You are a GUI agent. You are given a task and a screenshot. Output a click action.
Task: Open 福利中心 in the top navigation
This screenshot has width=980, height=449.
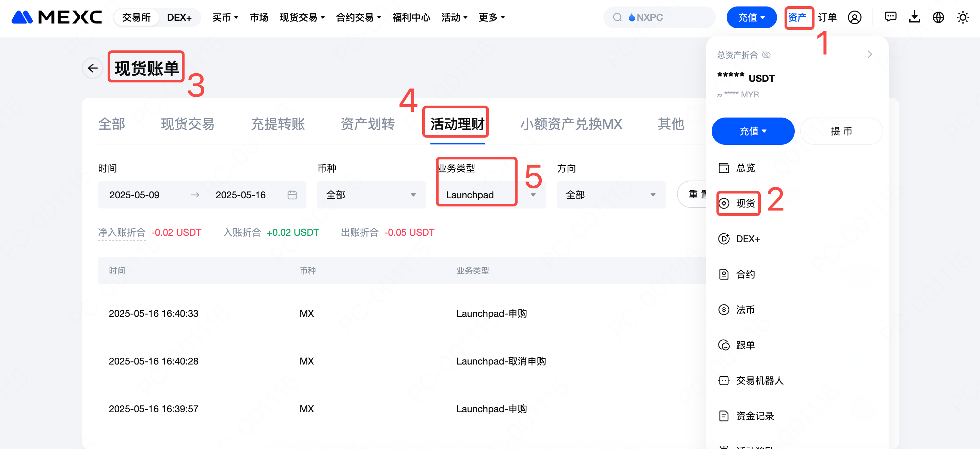pos(411,17)
